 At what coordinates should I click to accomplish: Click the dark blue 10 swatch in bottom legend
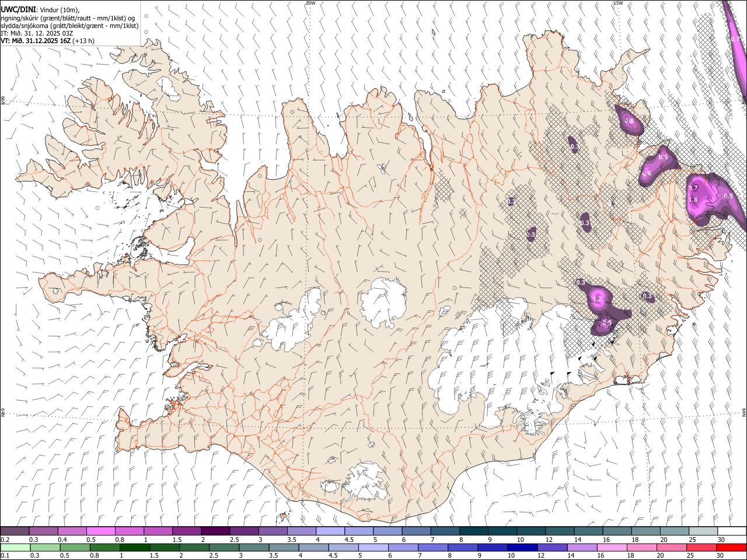point(521,547)
